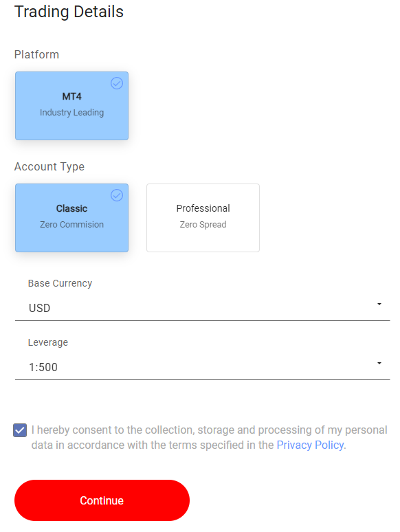Click the checkmark icon on Classic card
Image resolution: width=400 pixels, height=532 pixels.
coord(117,195)
